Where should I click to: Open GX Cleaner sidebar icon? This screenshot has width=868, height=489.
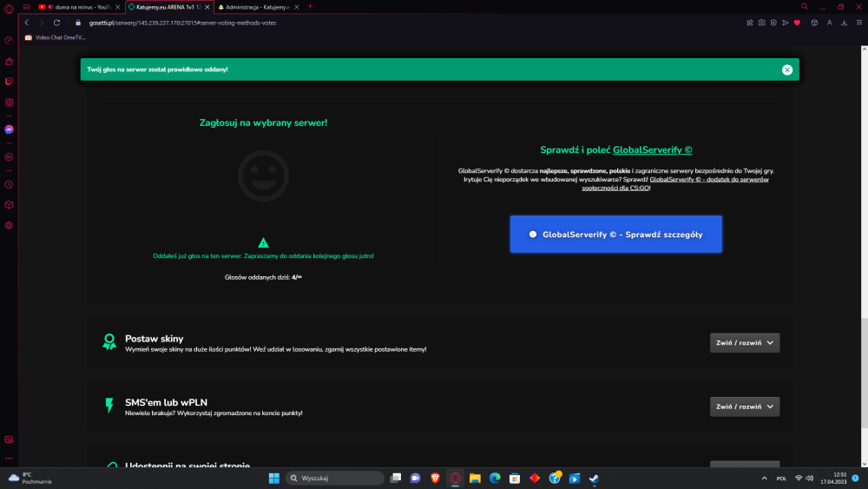(9, 62)
